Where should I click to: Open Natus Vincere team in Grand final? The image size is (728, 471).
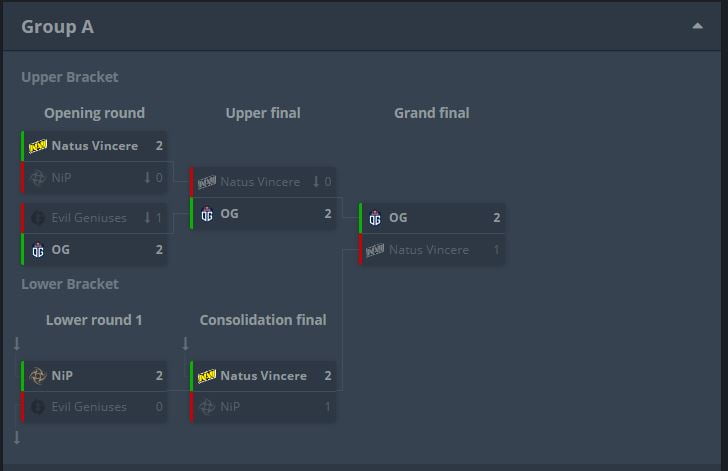click(428, 250)
